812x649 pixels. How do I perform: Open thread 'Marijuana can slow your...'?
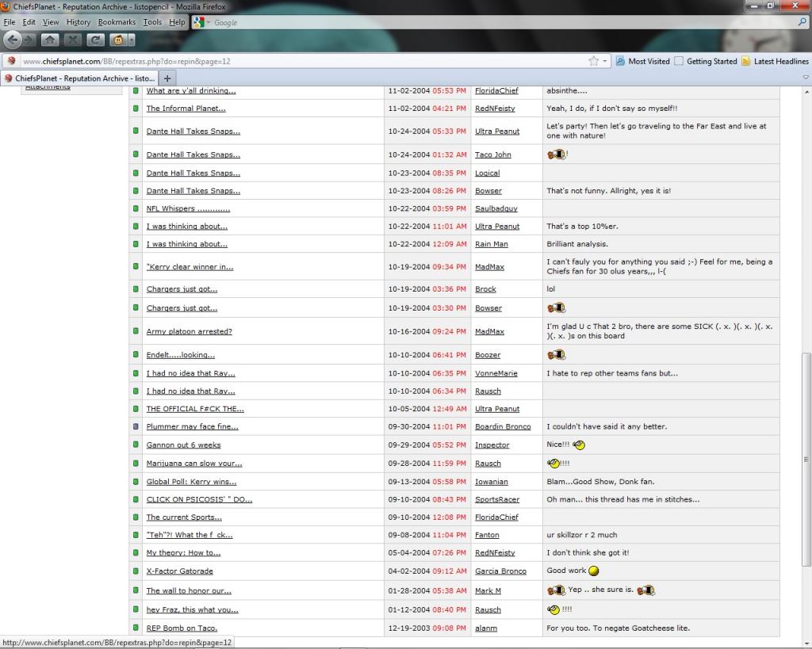coord(194,464)
